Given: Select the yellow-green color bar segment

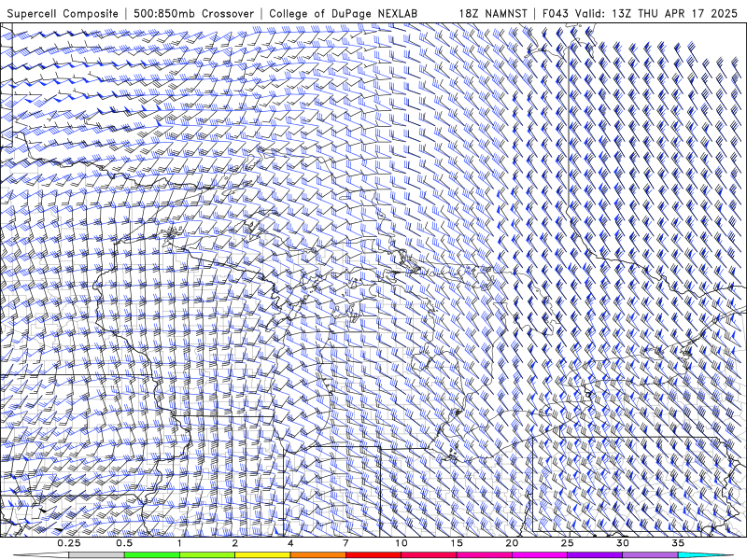Looking at the screenshot, I should (x=207, y=555).
